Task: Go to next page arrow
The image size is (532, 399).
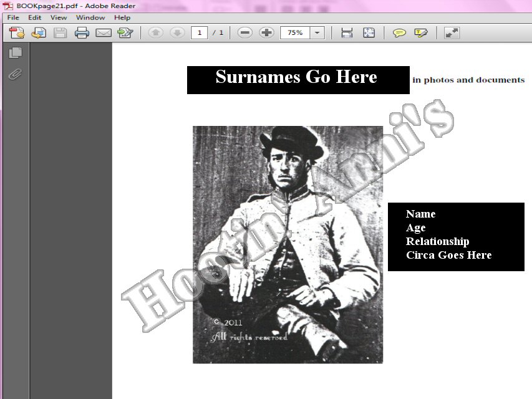Action: (177, 32)
